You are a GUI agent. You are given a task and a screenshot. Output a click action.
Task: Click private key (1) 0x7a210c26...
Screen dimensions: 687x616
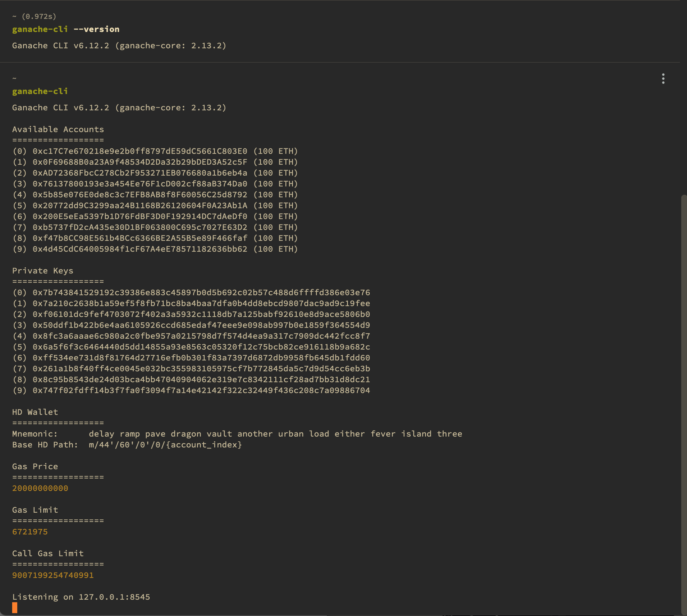201,303
